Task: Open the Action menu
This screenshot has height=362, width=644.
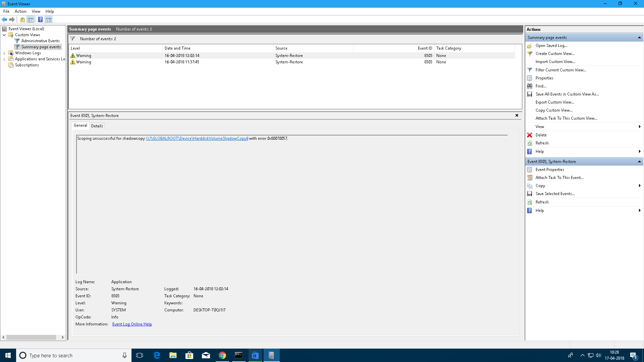Action: [x=20, y=11]
